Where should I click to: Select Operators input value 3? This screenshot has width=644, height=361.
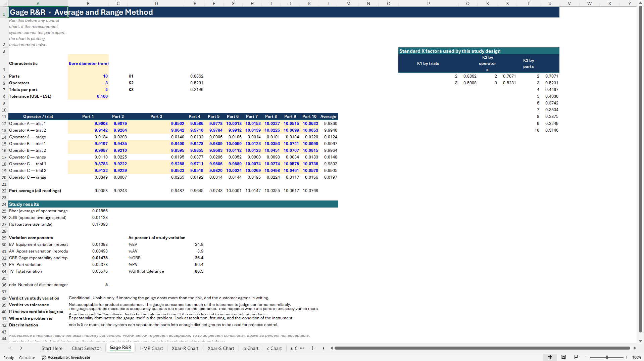[x=88, y=83]
